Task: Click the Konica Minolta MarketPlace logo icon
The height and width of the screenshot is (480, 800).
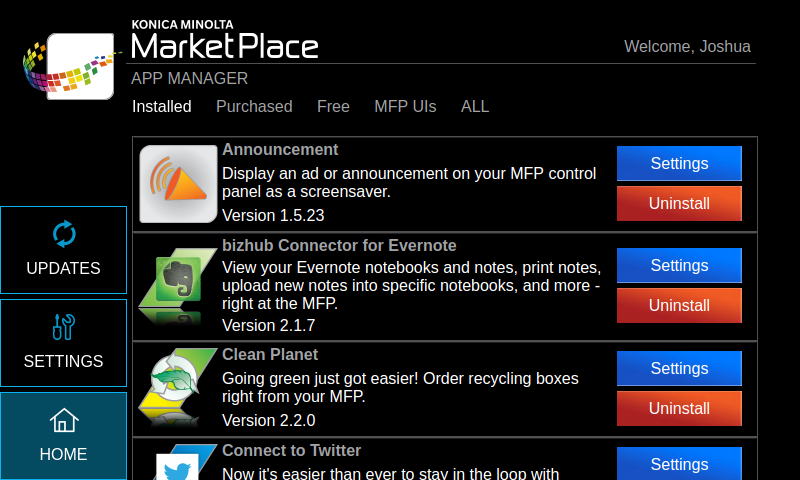Action: coord(70,66)
